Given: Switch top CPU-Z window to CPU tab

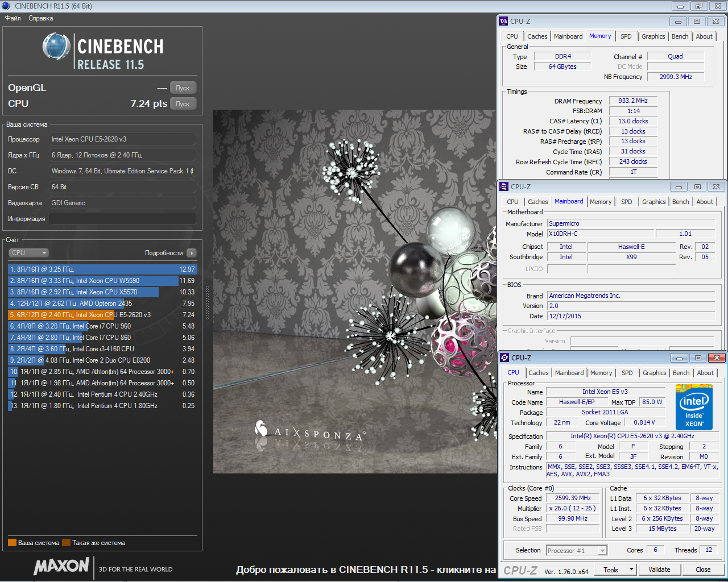Looking at the screenshot, I should click(x=512, y=36).
